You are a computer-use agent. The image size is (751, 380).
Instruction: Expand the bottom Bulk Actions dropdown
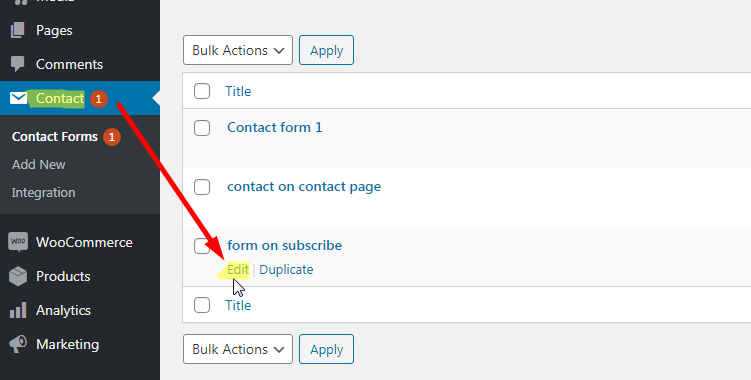(238, 349)
